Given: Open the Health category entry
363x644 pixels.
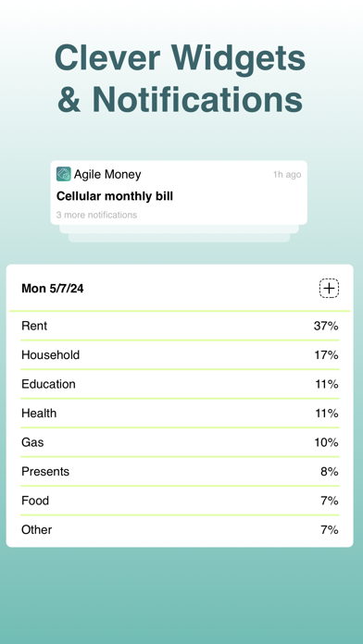Looking at the screenshot, I should point(180,414).
